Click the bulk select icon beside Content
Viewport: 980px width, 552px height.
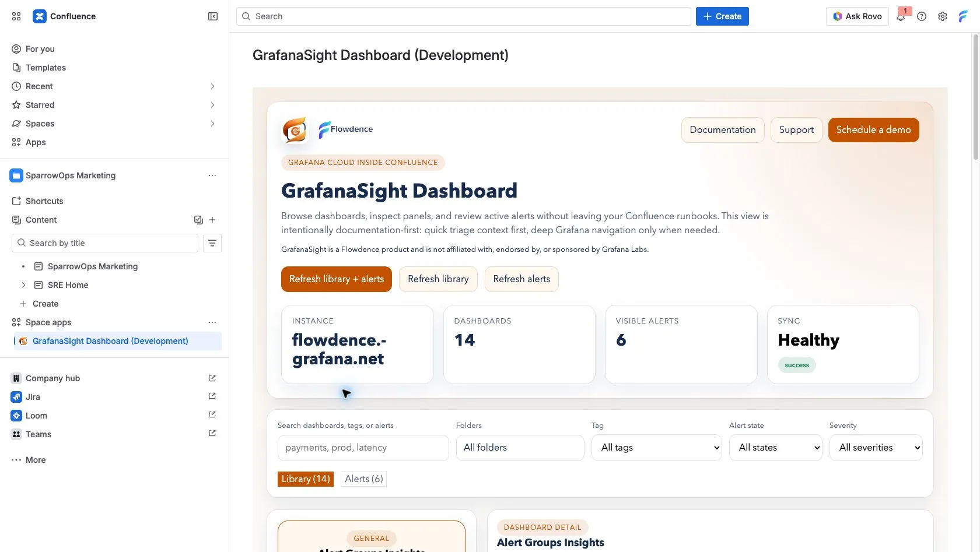point(198,220)
